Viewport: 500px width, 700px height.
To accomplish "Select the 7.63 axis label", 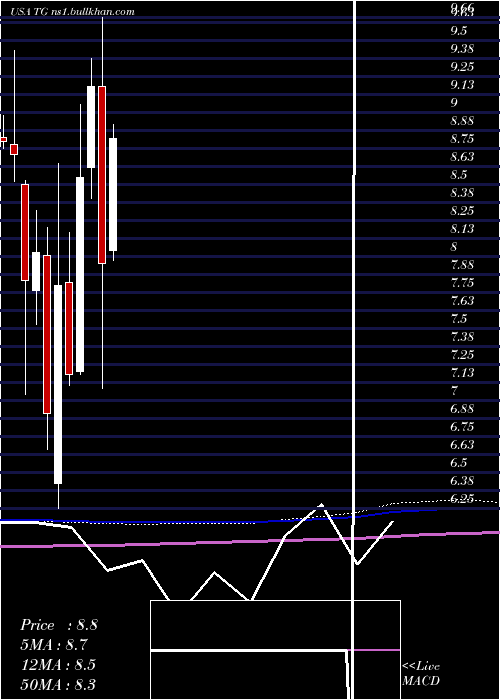I will point(462,300).
